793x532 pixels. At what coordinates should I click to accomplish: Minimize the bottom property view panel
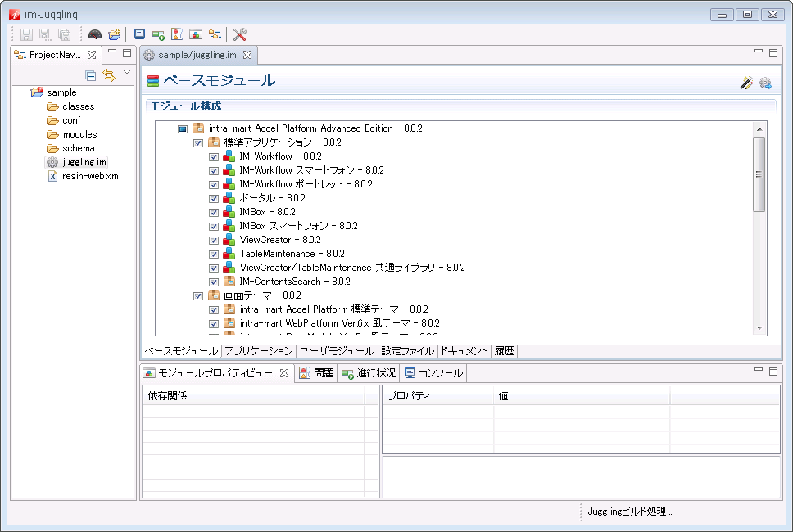click(x=758, y=370)
